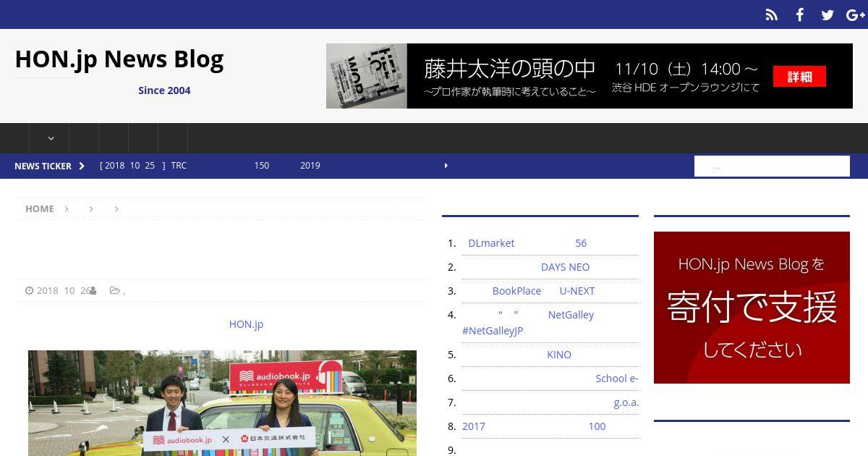
Task: Open the RSS feed icon
Action: [772, 14]
